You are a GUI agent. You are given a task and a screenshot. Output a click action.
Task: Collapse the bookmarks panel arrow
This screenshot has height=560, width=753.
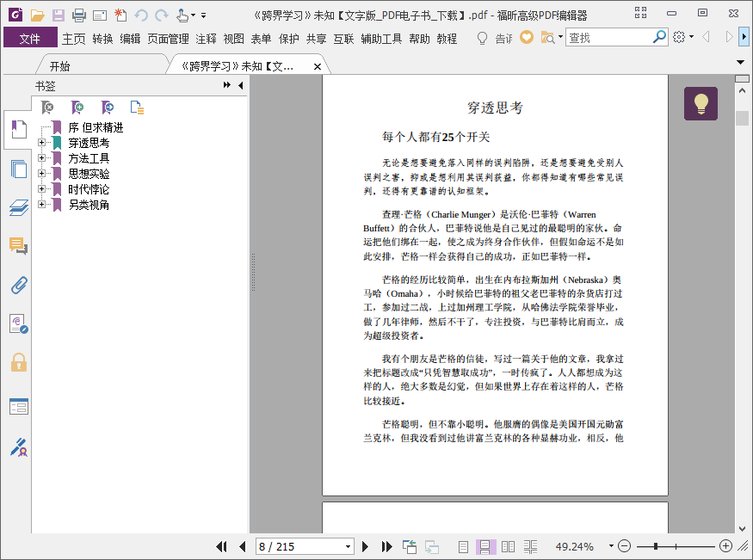click(241, 85)
